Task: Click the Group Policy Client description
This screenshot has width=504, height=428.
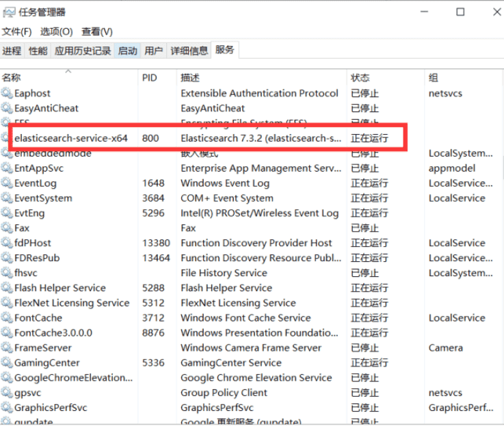Action: [224, 392]
